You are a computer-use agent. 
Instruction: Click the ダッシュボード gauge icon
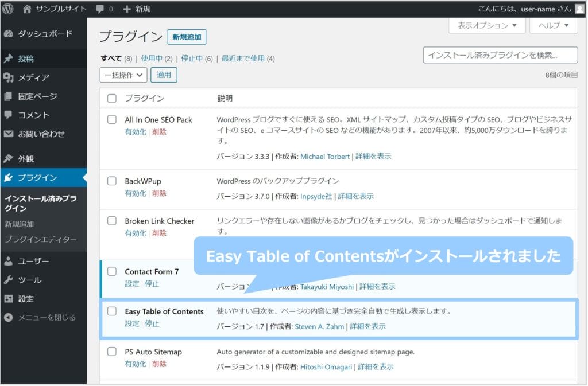(8, 34)
